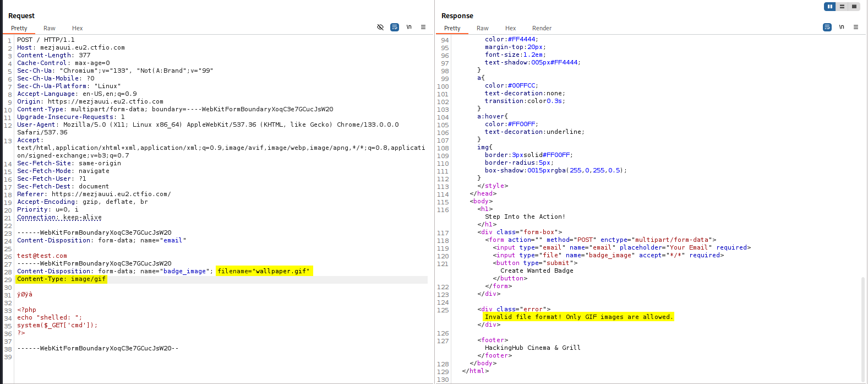The width and height of the screenshot is (868, 384).
Task: Switch to the Response Raw tab
Action: 483,28
